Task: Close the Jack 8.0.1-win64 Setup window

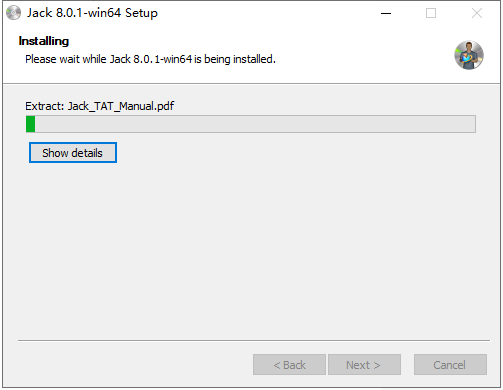Action: pyautogui.click(x=477, y=13)
